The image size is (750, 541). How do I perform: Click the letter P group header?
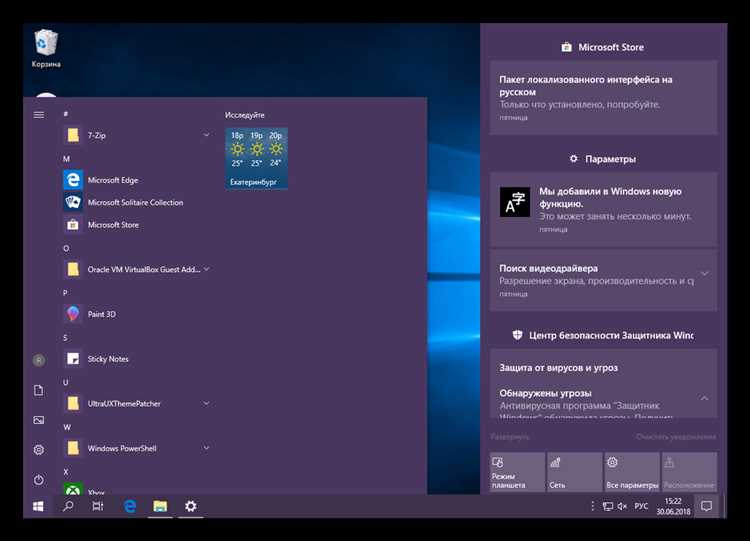tap(66, 293)
